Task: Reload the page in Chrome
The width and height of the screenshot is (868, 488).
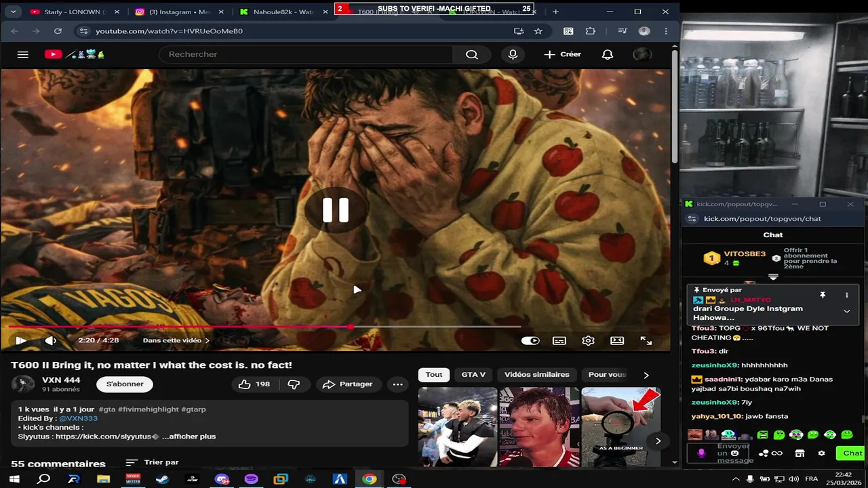Action: (x=58, y=31)
